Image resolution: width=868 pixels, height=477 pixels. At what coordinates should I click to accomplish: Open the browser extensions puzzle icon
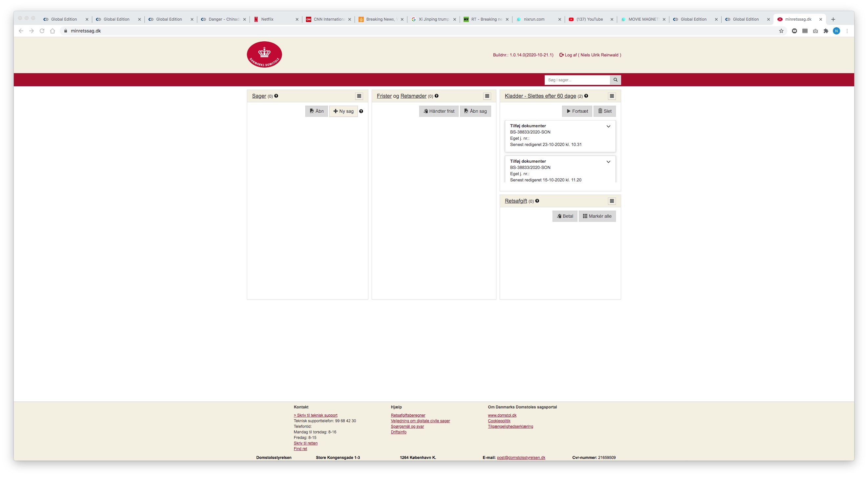(x=826, y=31)
